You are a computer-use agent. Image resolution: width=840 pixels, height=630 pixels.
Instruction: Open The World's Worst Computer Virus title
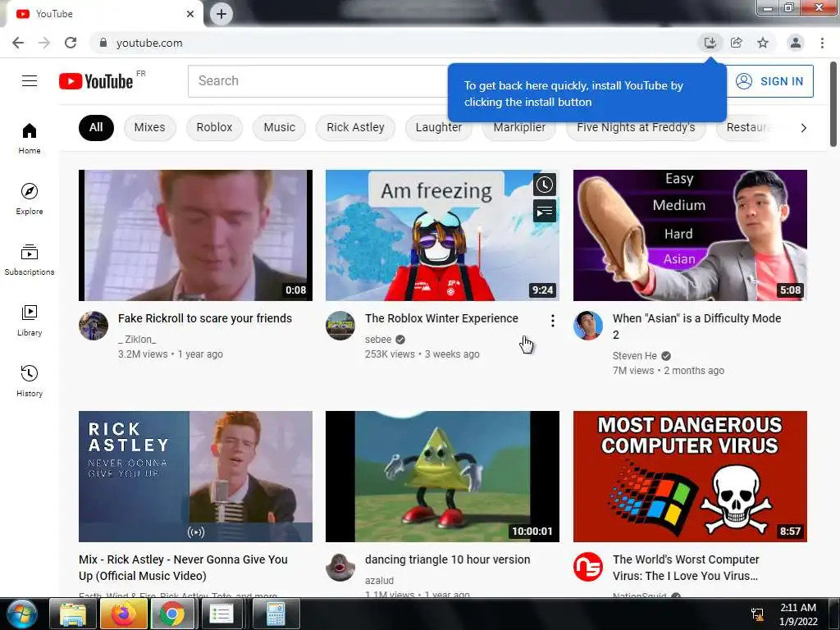click(x=686, y=568)
